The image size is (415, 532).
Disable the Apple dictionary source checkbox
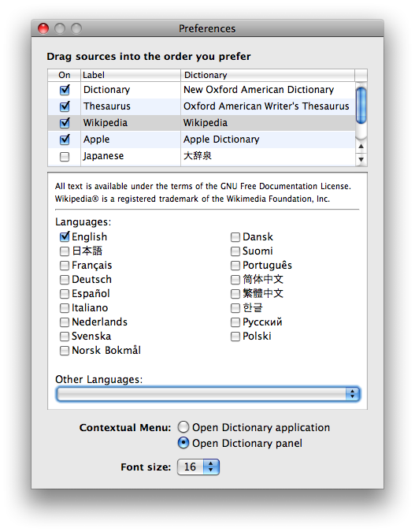click(65, 140)
